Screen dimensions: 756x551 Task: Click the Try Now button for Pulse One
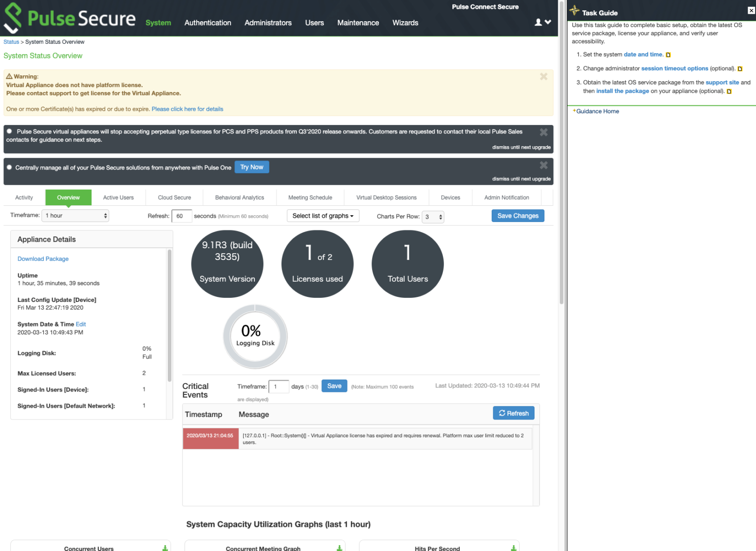pos(252,167)
